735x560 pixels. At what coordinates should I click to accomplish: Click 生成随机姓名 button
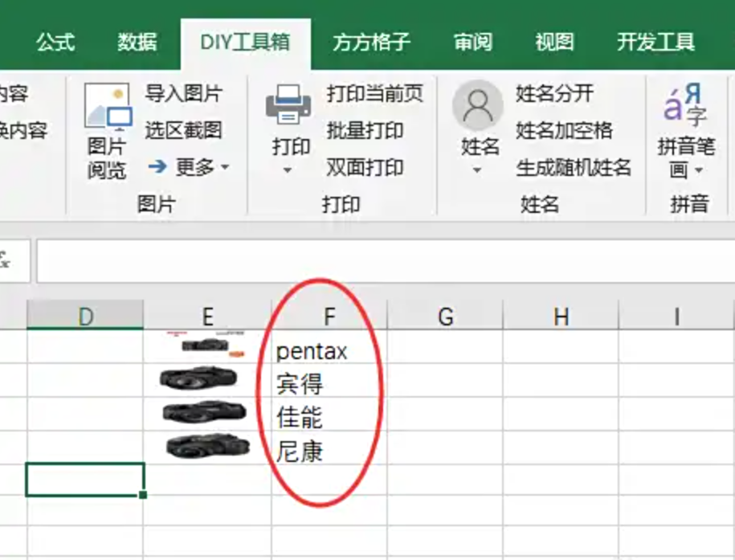[x=574, y=167]
